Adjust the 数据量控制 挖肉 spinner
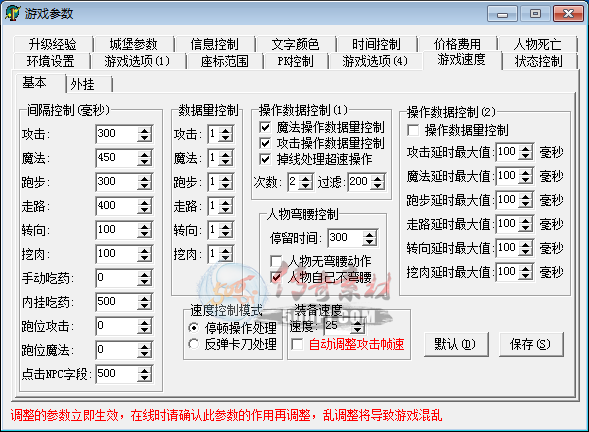 pyautogui.click(x=226, y=254)
